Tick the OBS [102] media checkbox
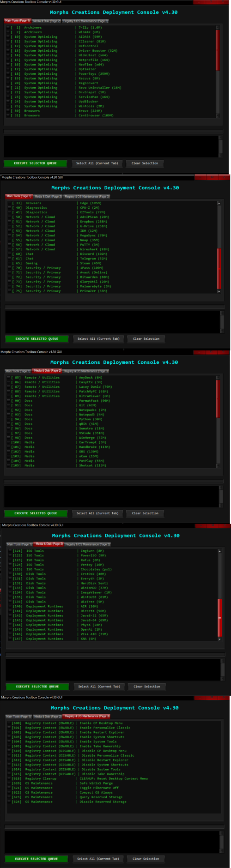The width and height of the screenshot is (231, 868). tap(9, 452)
